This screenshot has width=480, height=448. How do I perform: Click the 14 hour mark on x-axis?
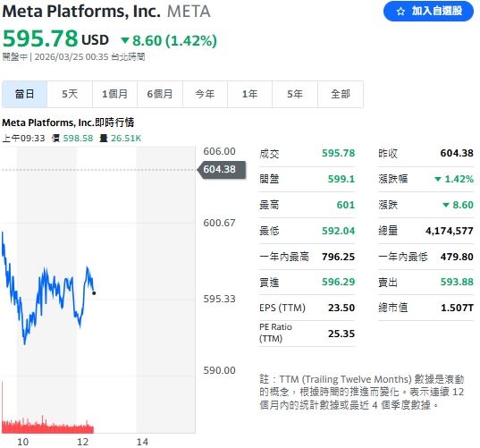pyautogui.click(x=142, y=442)
